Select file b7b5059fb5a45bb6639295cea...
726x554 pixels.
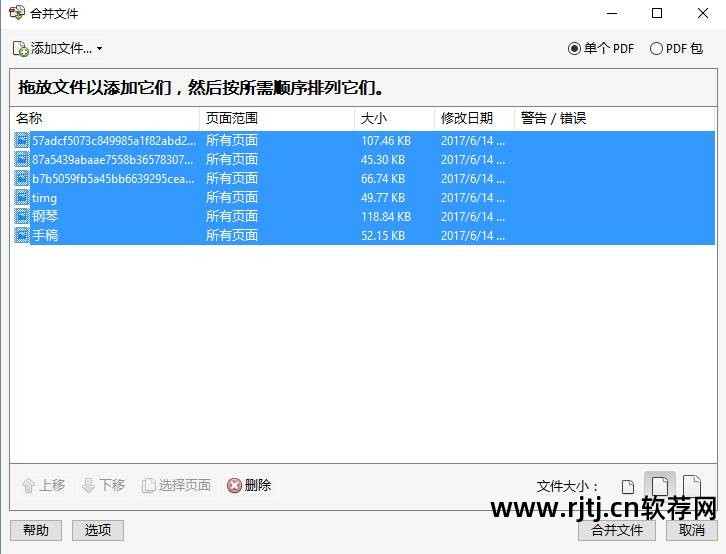tap(363, 179)
